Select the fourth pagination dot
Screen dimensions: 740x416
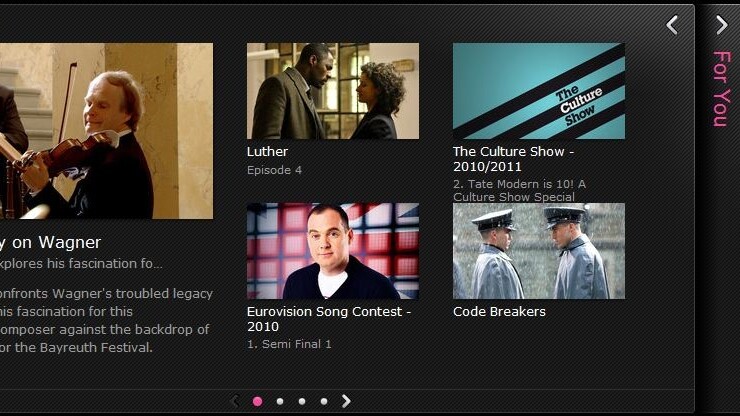pyautogui.click(x=324, y=401)
